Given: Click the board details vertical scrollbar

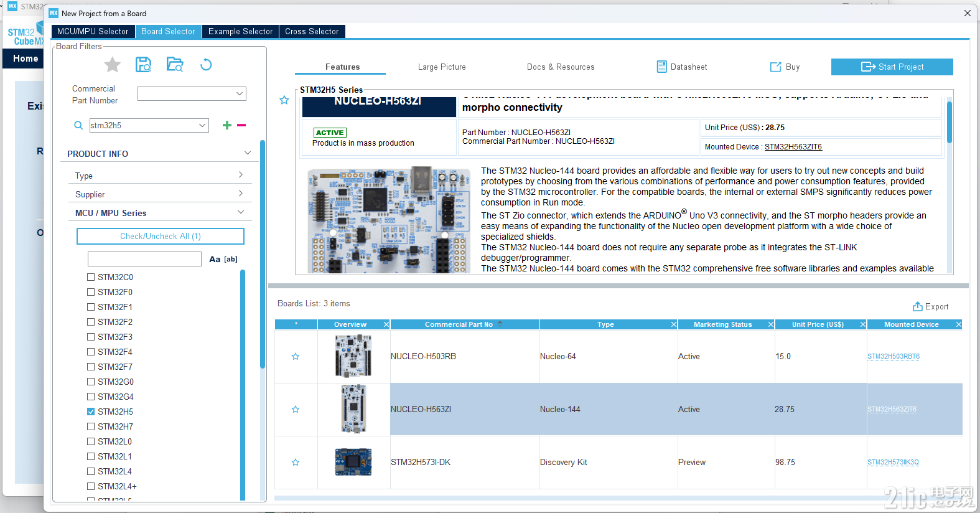Looking at the screenshot, I should click(949, 121).
